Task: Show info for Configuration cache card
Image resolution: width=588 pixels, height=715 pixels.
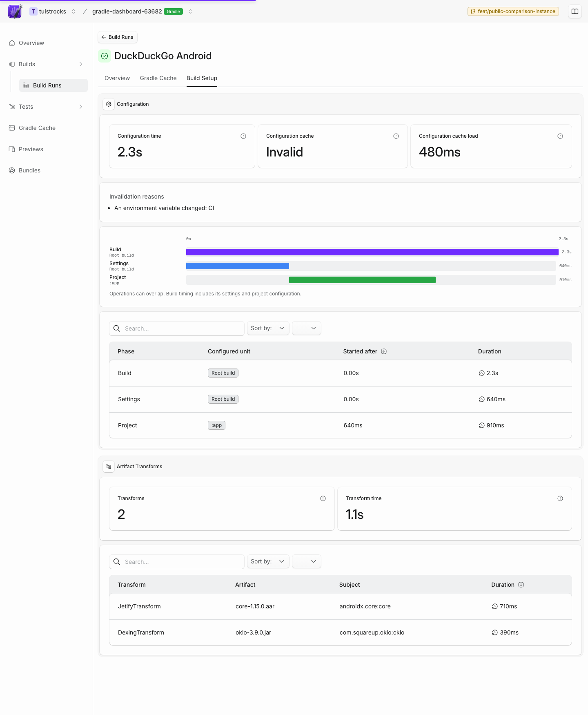Action: 396,136
